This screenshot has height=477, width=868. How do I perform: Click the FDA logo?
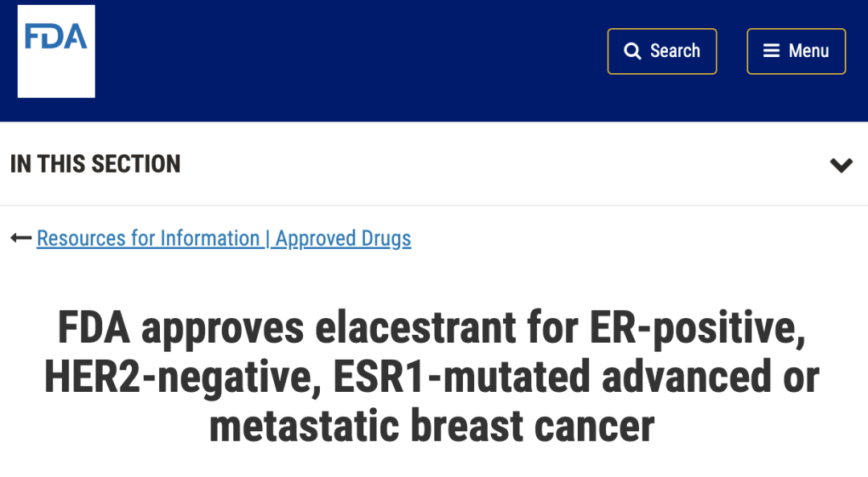(x=56, y=51)
